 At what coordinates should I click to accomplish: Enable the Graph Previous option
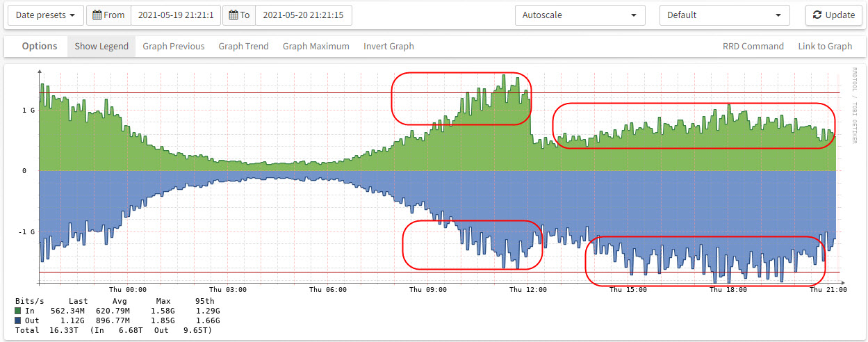pos(173,47)
